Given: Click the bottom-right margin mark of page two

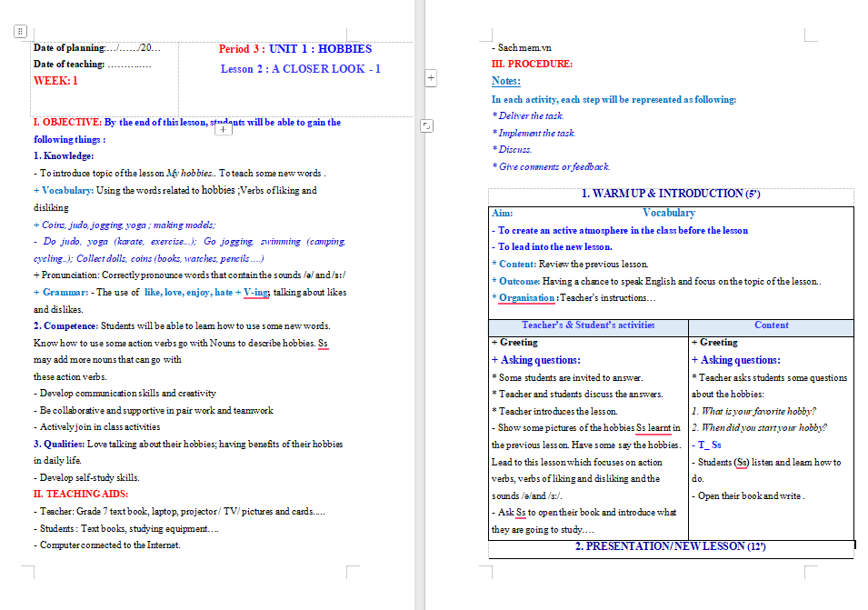Looking at the screenshot, I should [x=807, y=573].
